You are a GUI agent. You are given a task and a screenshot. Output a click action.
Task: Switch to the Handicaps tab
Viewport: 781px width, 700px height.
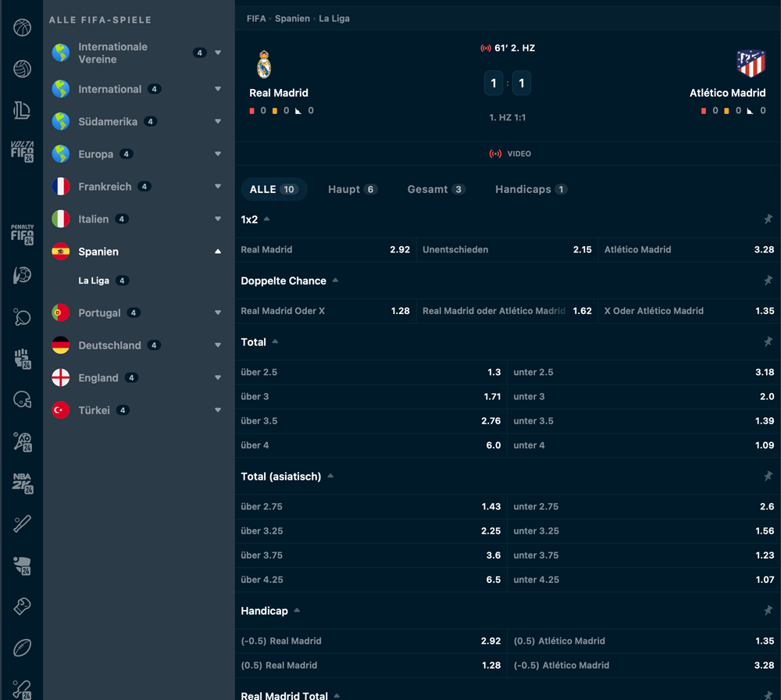[531, 189]
